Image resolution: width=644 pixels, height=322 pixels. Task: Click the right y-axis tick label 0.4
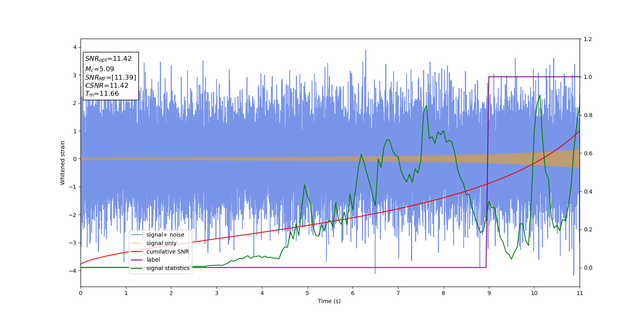(588, 192)
